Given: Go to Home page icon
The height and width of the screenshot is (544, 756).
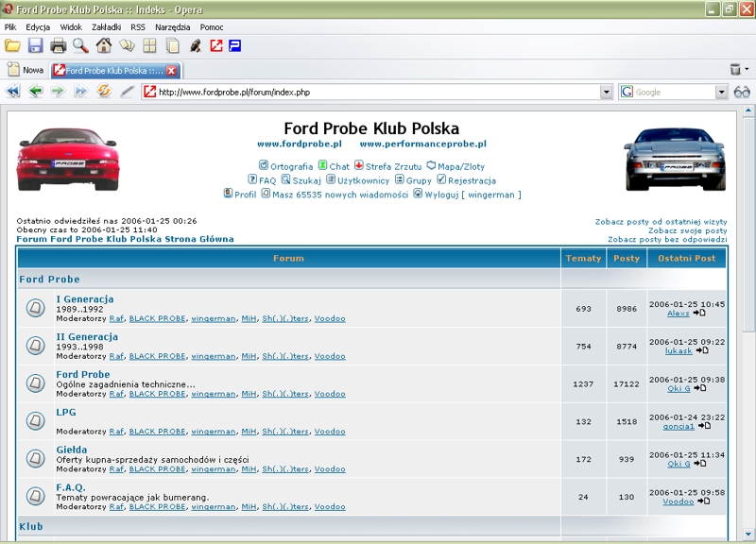Looking at the screenshot, I should pos(104,45).
